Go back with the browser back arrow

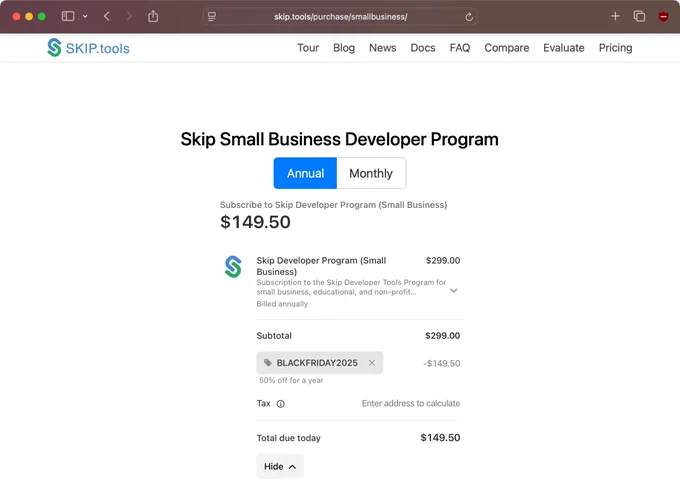[107, 16]
